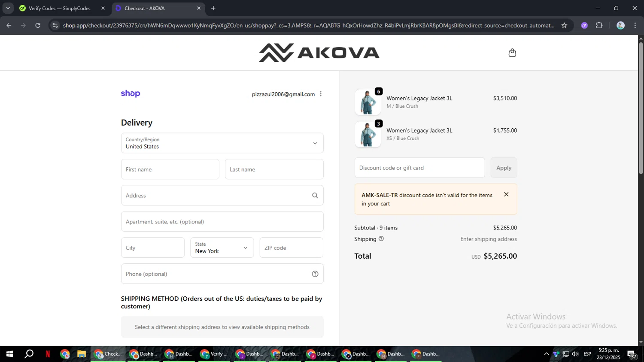The image size is (644, 362).
Task: Click the total price $5,265.00
Action: pyautogui.click(x=500, y=256)
